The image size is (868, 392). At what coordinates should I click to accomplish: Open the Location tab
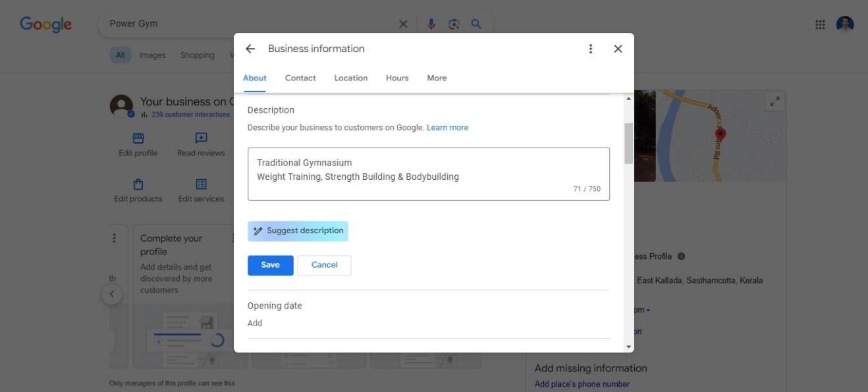click(351, 78)
